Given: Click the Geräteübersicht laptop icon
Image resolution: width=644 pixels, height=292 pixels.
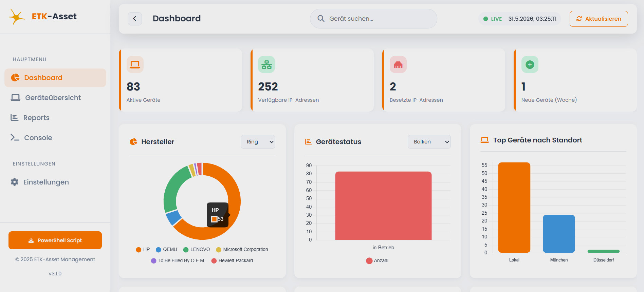Looking at the screenshot, I should (x=16, y=98).
